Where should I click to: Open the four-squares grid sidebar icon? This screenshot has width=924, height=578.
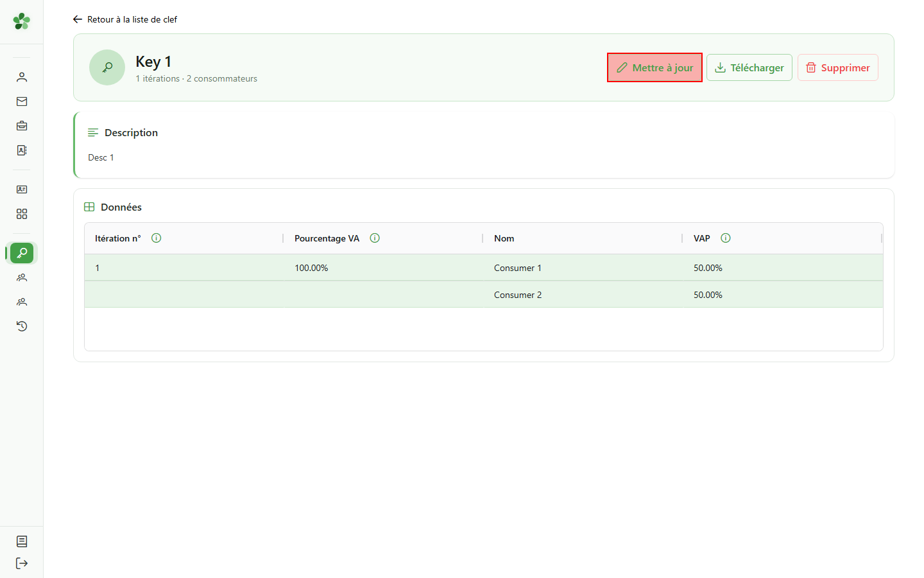point(22,214)
